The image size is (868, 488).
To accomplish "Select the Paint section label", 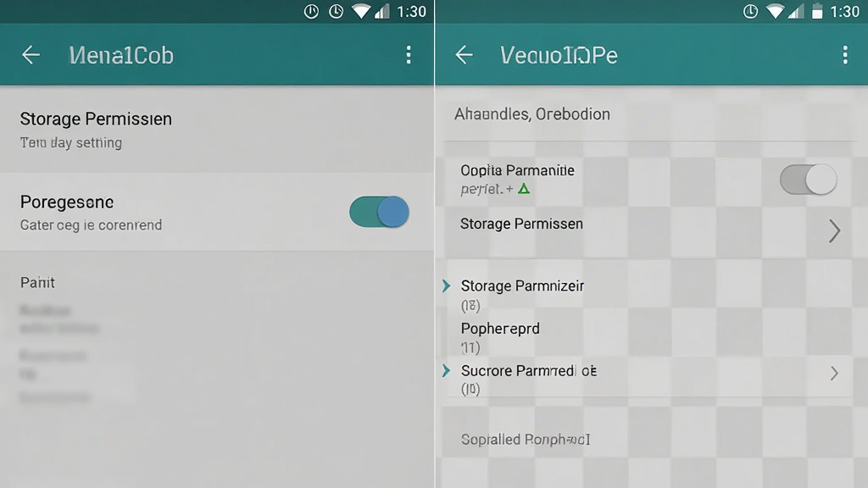I will click(37, 283).
